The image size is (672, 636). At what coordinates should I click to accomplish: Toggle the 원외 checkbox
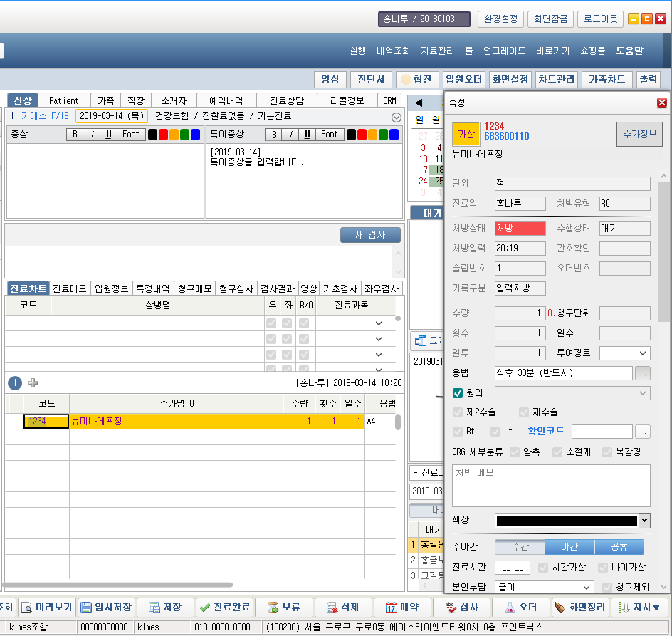(458, 393)
